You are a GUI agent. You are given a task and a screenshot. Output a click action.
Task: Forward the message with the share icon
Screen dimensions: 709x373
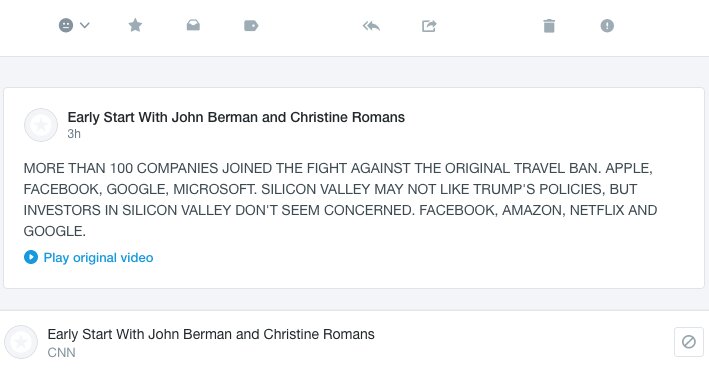429,26
